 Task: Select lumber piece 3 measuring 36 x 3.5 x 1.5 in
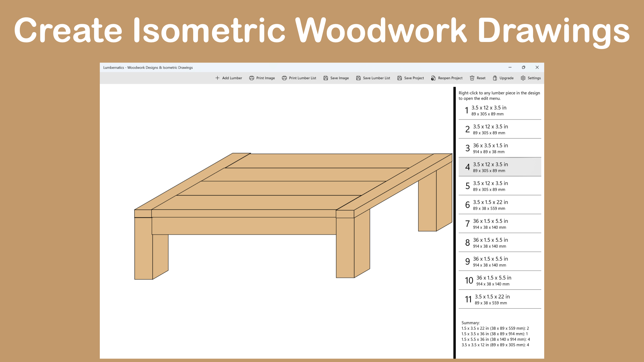click(x=499, y=148)
